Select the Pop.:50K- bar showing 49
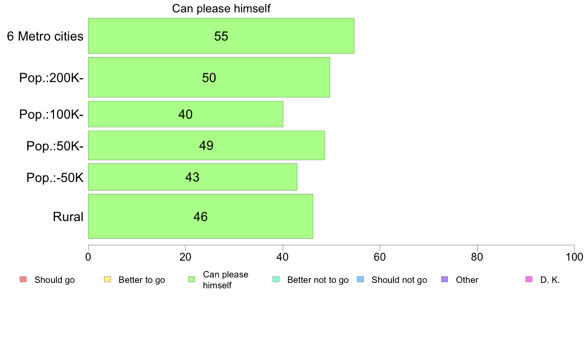 click(206, 145)
